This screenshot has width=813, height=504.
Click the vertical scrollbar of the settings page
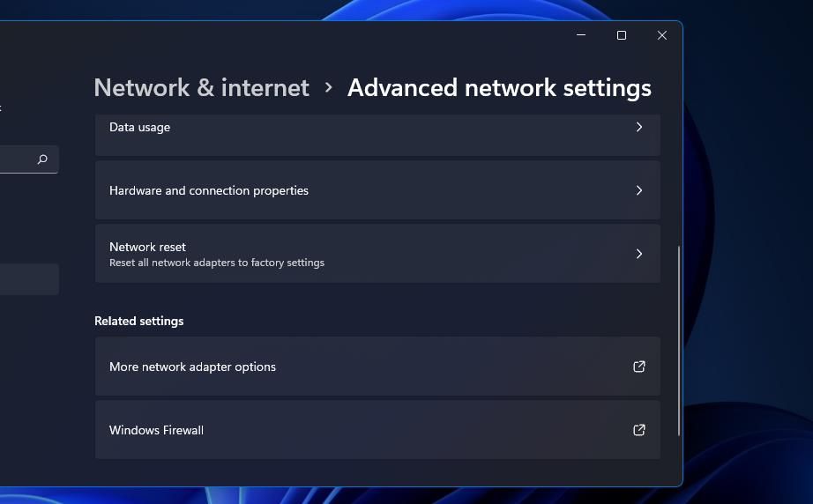(678, 341)
